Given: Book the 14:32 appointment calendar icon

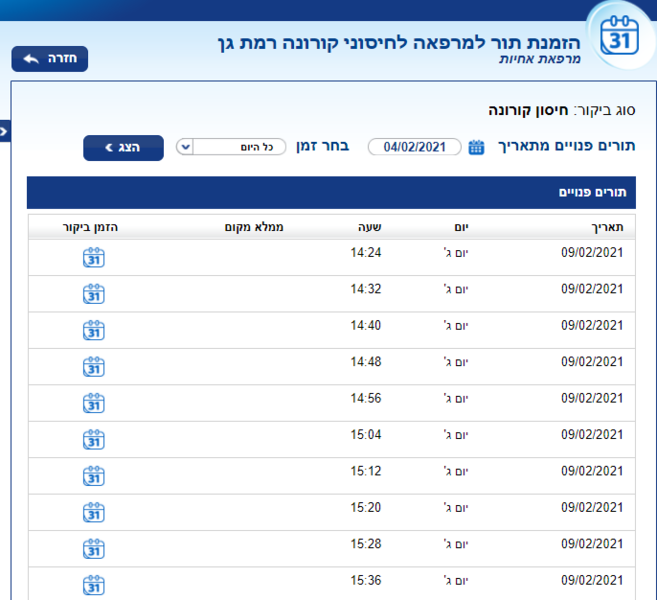Looking at the screenshot, I should [x=93, y=294].
